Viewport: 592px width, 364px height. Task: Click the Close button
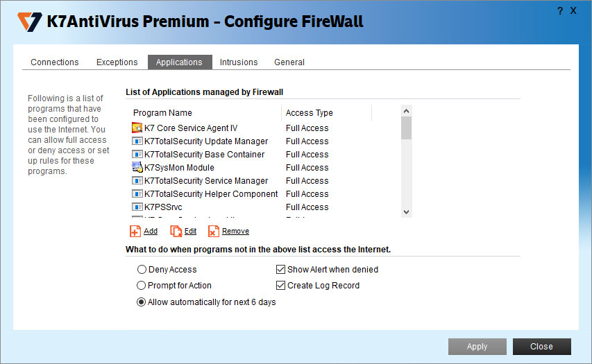point(541,346)
